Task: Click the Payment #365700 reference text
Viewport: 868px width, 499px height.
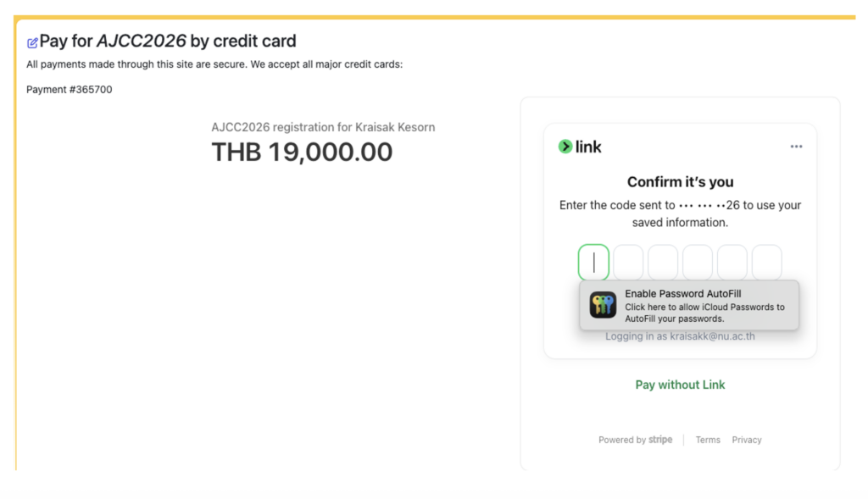Action: click(x=69, y=89)
